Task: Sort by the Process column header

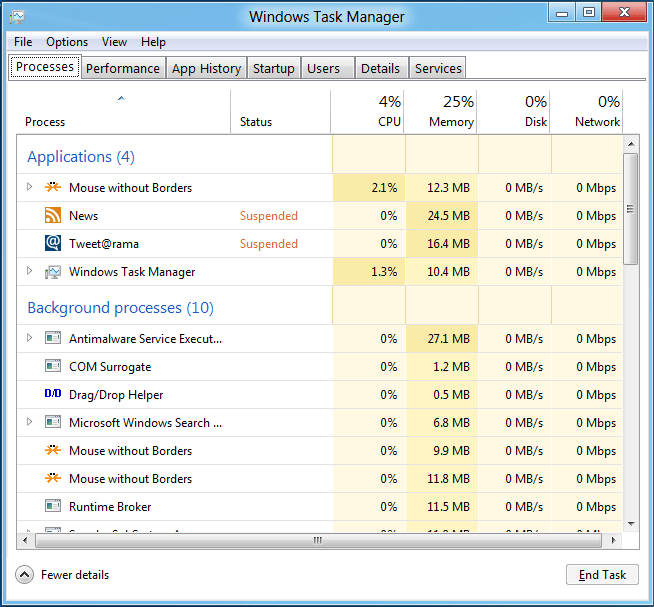Action: [123, 111]
